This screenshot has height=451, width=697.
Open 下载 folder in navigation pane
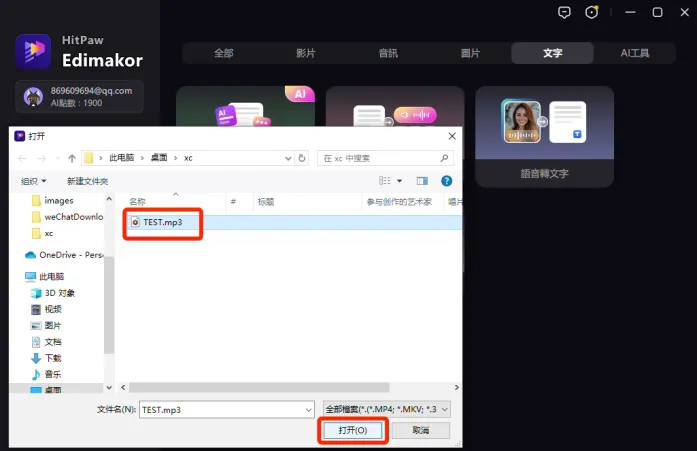[46, 358]
